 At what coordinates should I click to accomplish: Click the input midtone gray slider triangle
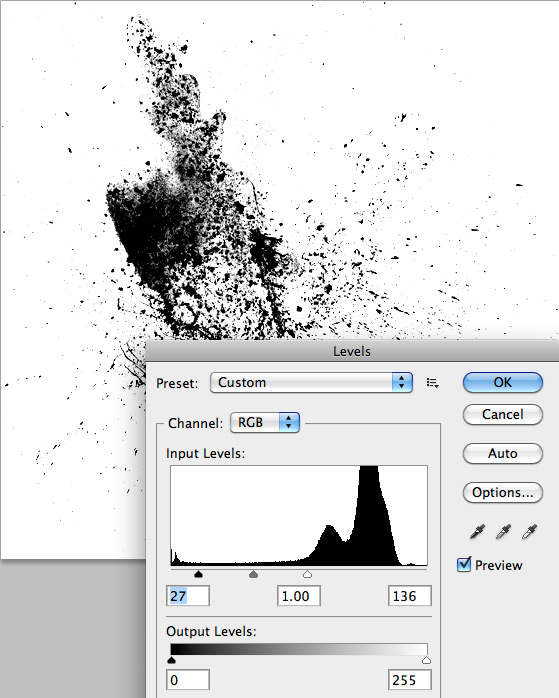[253, 574]
